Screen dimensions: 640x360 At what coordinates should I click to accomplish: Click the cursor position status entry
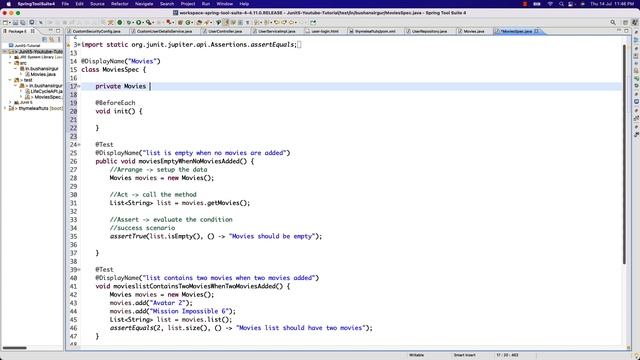(x=507, y=355)
